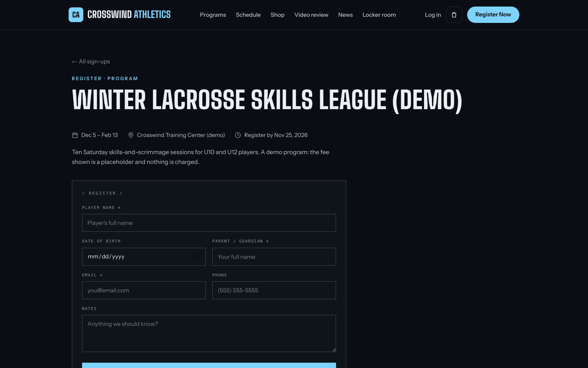The height and width of the screenshot is (368, 588).
Task: Click the clock icon by registration deadline
Action: (x=238, y=135)
